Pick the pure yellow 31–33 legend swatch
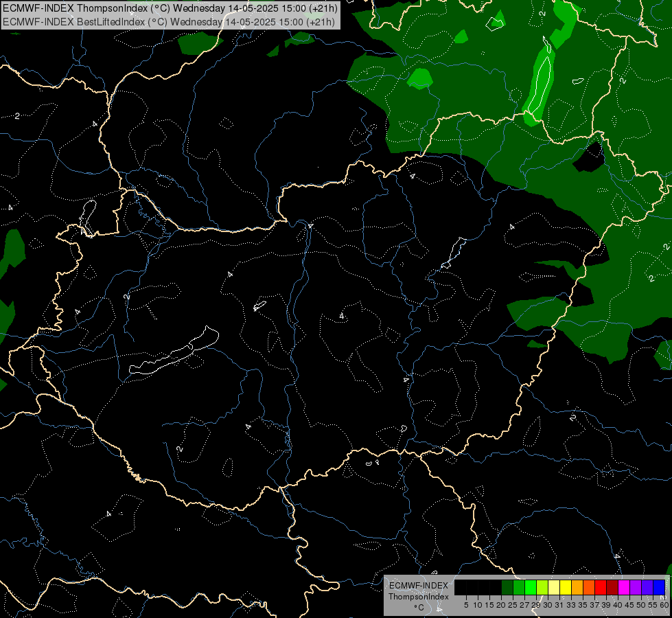 (566, 587)
